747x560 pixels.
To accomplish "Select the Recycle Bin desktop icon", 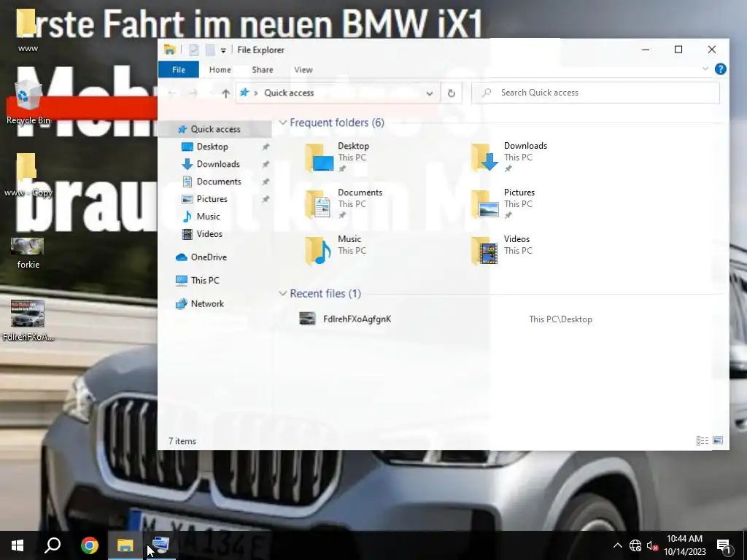I will 28,102.
